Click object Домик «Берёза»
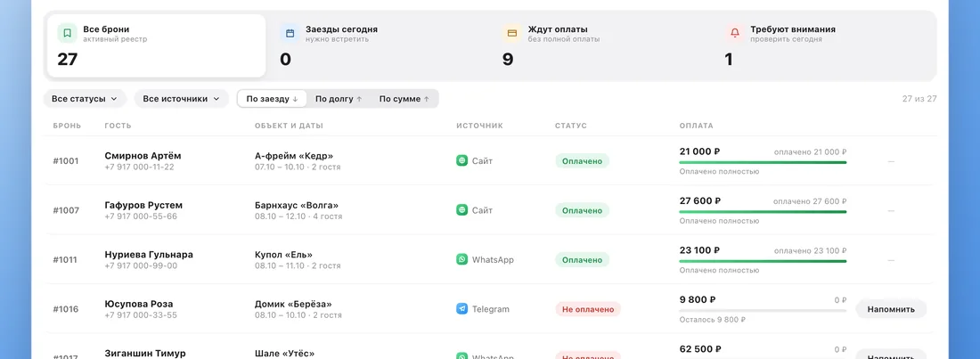Image resolution: width=980 pixels, height=359 pixels. point(293,304)
